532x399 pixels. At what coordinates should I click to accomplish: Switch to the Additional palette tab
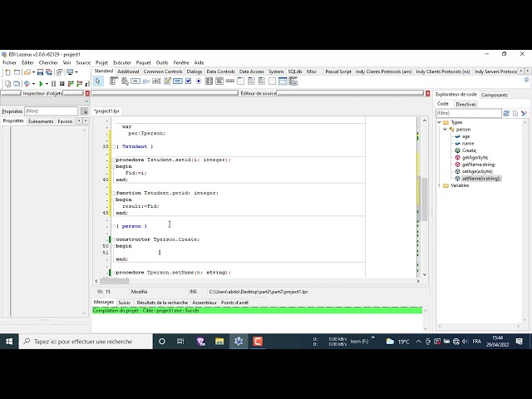point(128,71)
